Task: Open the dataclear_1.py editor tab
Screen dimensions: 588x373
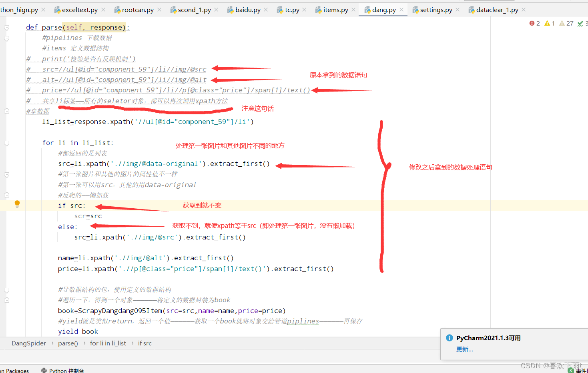Action: click(497, 10)
